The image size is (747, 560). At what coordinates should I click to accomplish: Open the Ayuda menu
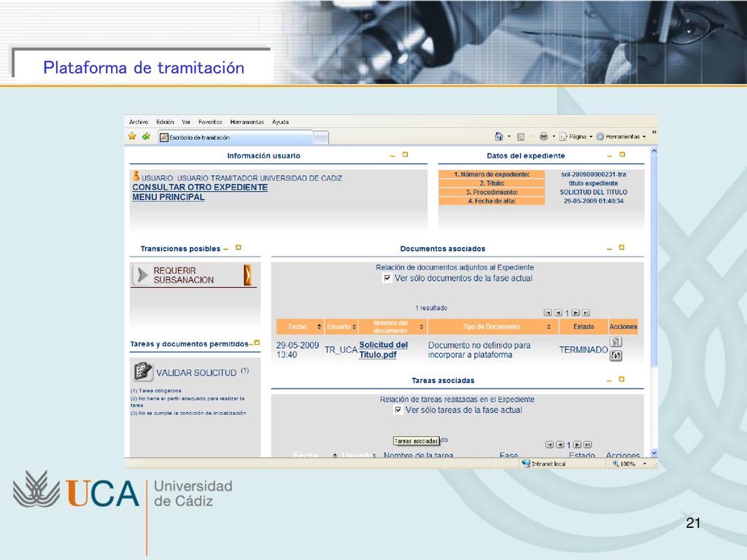(280, 122)
